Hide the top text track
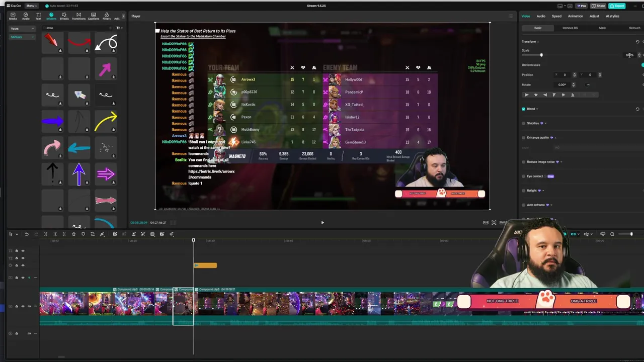The height and width of the screenshot is (362, 644). [x=23, y=251]
